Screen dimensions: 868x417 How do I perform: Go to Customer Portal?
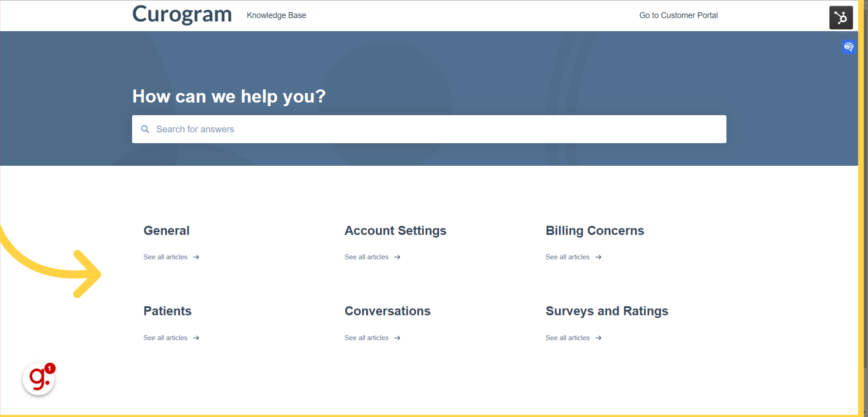coord(678,15)
